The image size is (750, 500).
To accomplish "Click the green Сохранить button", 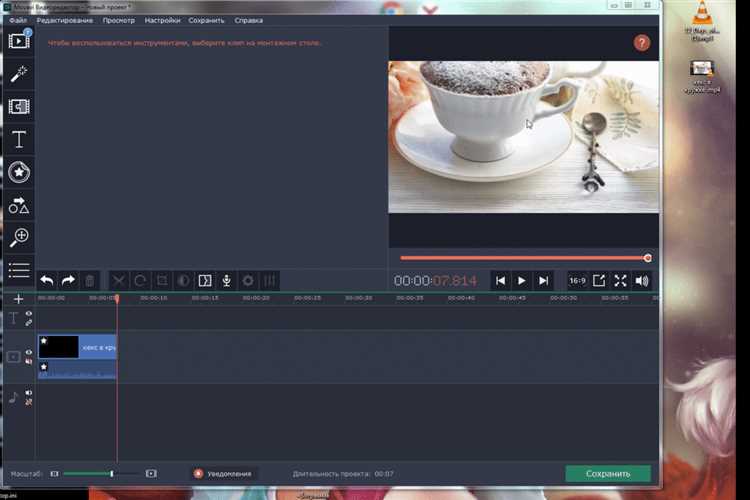I will tap(607, 473).
